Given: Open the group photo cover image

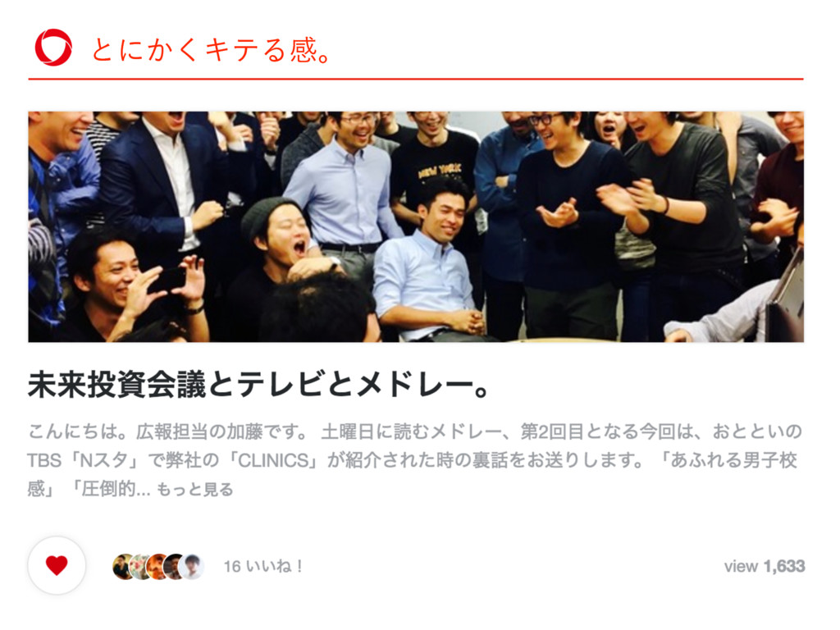Looking at the screenshot, I should click(x=416, y=226).
